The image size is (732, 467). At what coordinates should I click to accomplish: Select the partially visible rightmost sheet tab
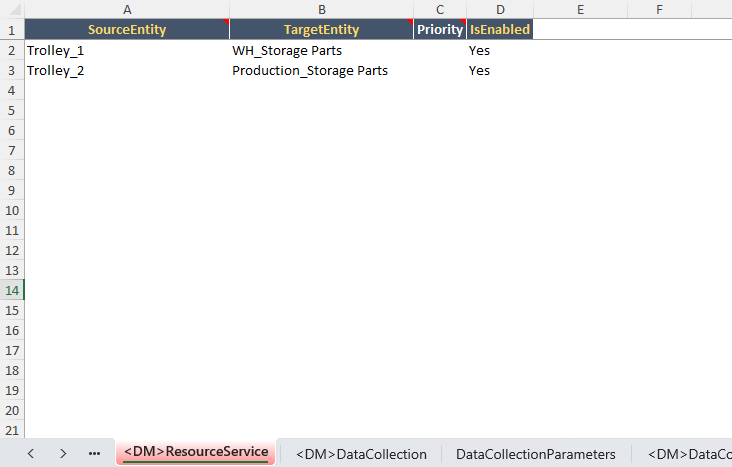coord(689,454)
